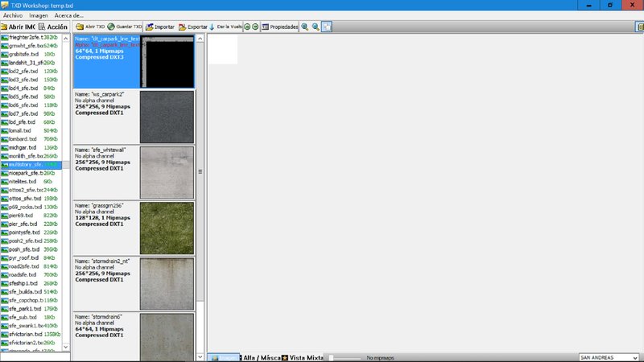The image size is (644, 362).
Task: Select lod3_sfe.txd file
Action: 31,80
